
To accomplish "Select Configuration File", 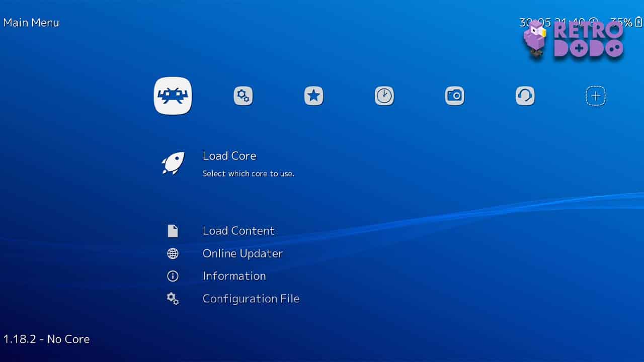I will (x=251, y=298).
